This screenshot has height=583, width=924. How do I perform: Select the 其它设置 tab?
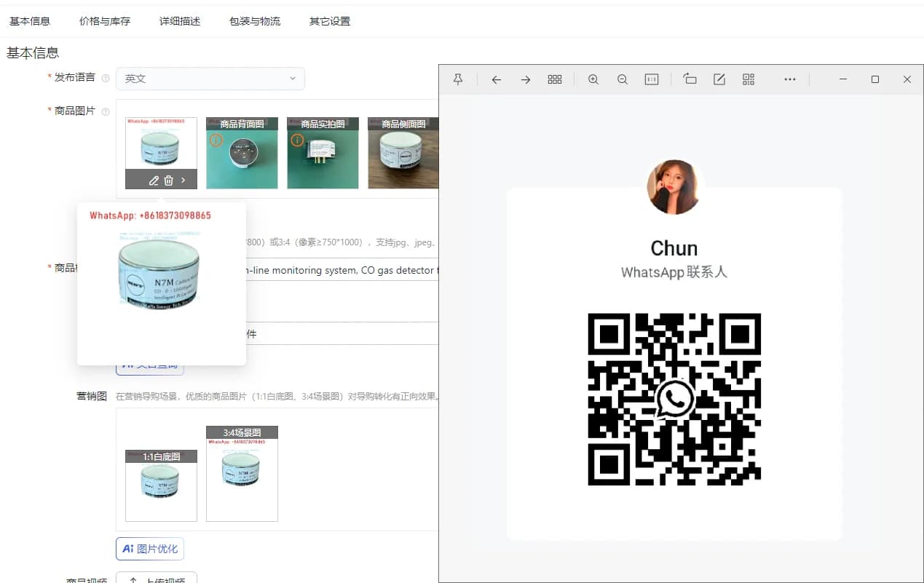[330, 21]
